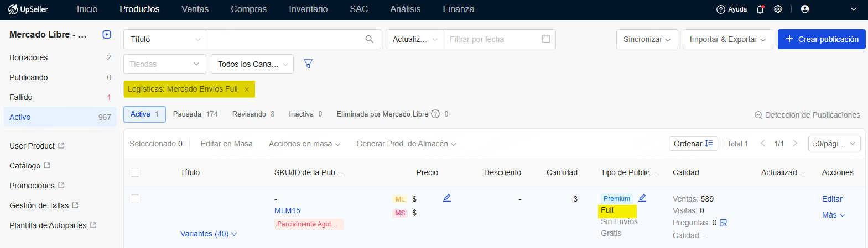Expand Generar Prod. de Almacén menu
This screenshot has width=868, height=248.
click(406, 144)
